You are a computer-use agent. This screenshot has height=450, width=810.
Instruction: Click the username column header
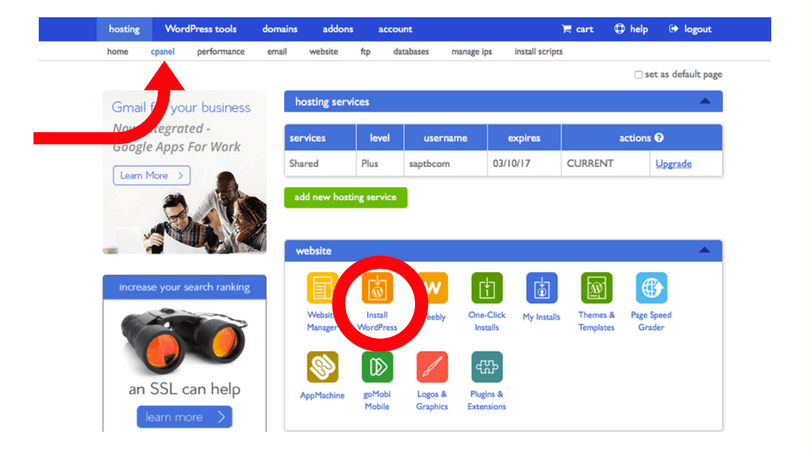tap(445, 137)
